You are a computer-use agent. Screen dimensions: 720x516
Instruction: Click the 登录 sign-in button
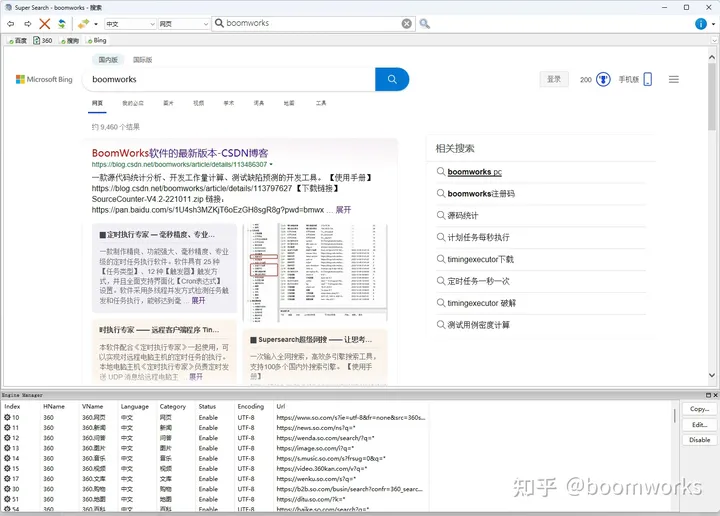[554, 79]
